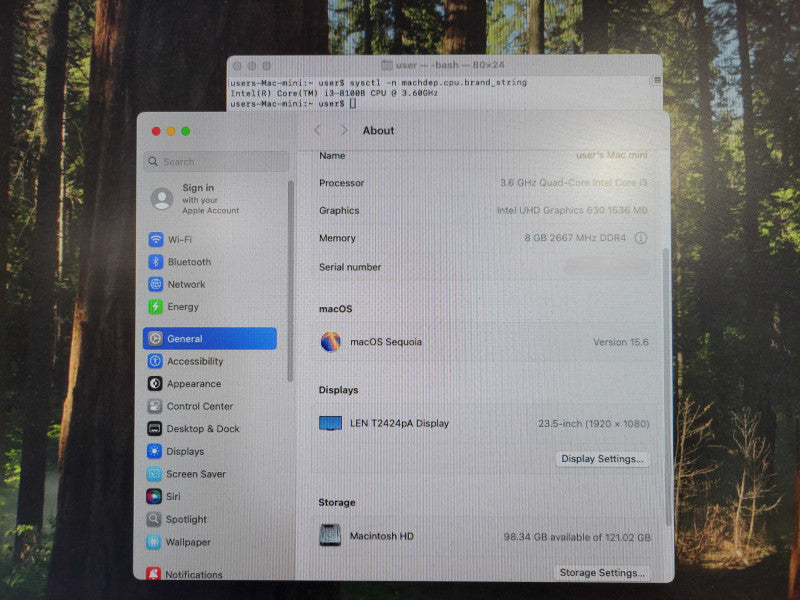Focus the sidebar Search field
The width and height of the screenshot is (800, 600).
pyautogui.click(x=216, y=161)
